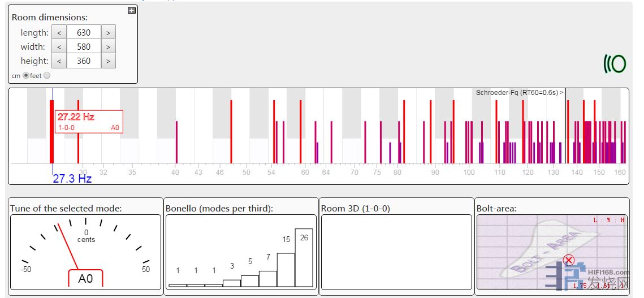644x298 pixels.
Task: Click the empty Room 3D view panel
Action: (396, 252)
